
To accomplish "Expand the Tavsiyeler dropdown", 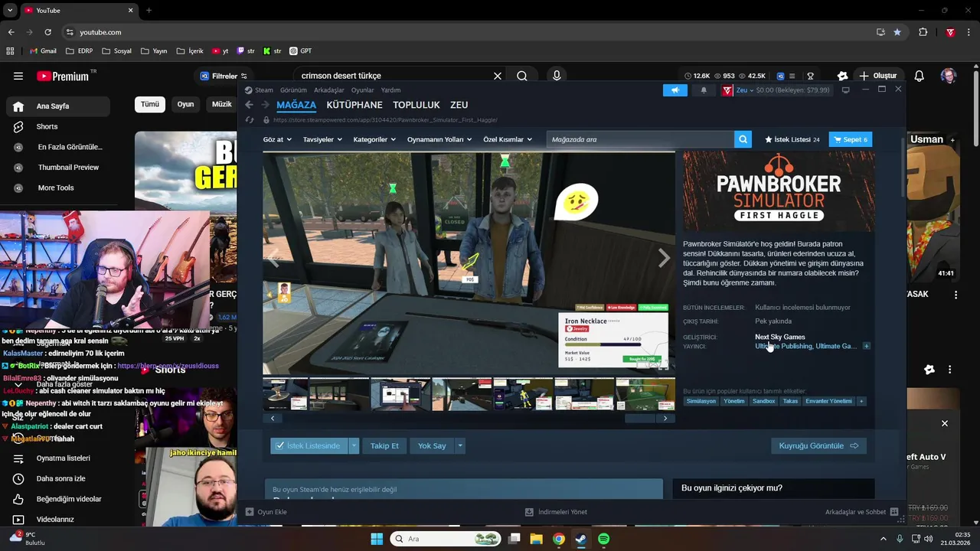I will click(322, 139).
